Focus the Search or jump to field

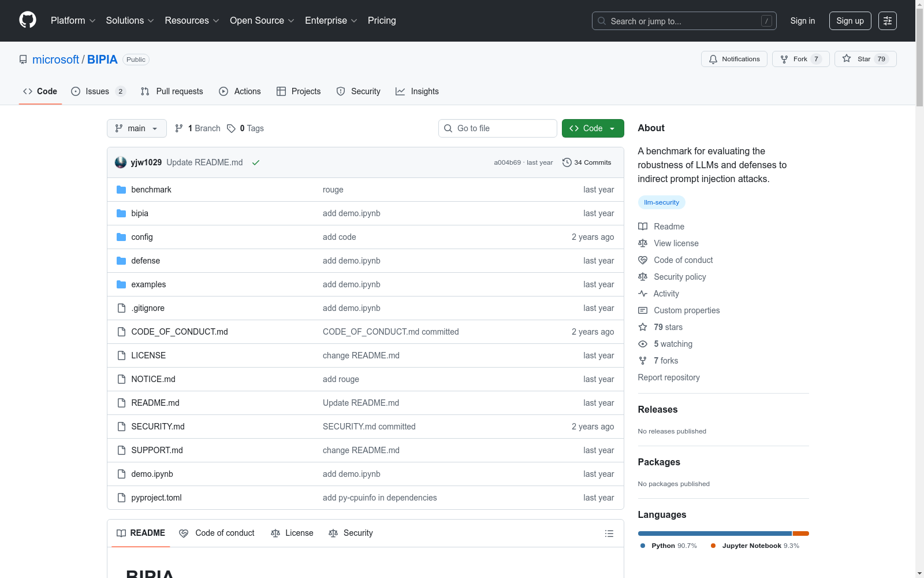pyautogui.click(x=684, y=21)
